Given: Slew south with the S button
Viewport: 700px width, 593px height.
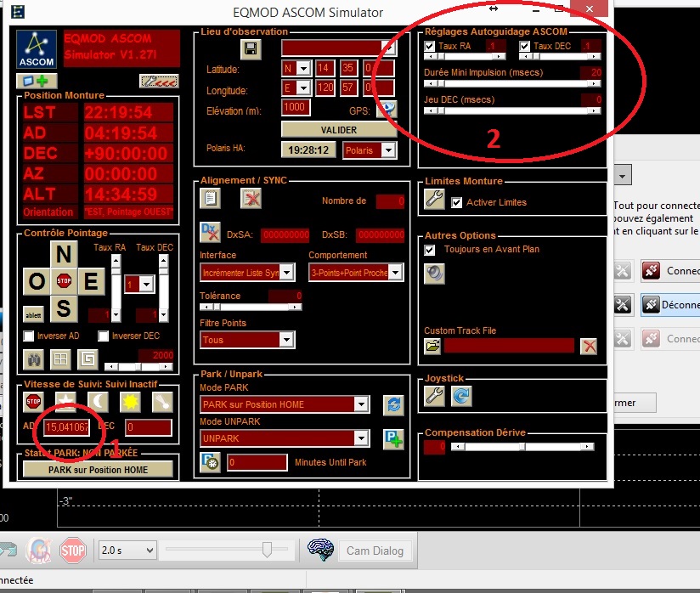Looking at the screenshot, I should [x=64, y=308].
